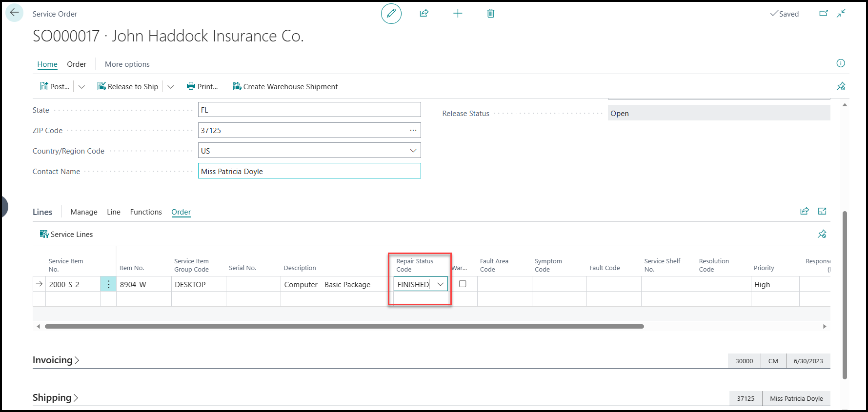Select the Service Item No. 2000-S-2 cell

(x=73, y=284)
